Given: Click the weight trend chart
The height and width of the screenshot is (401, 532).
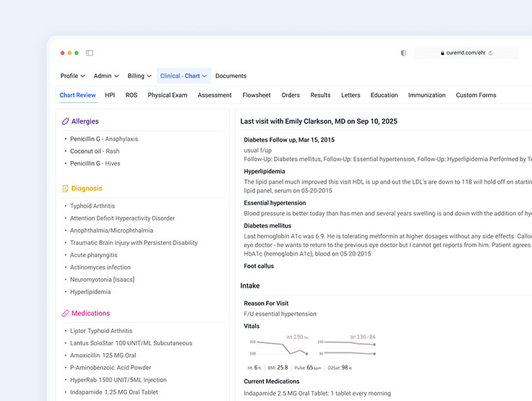Looking at the screenshot, I should pos(279,346).
